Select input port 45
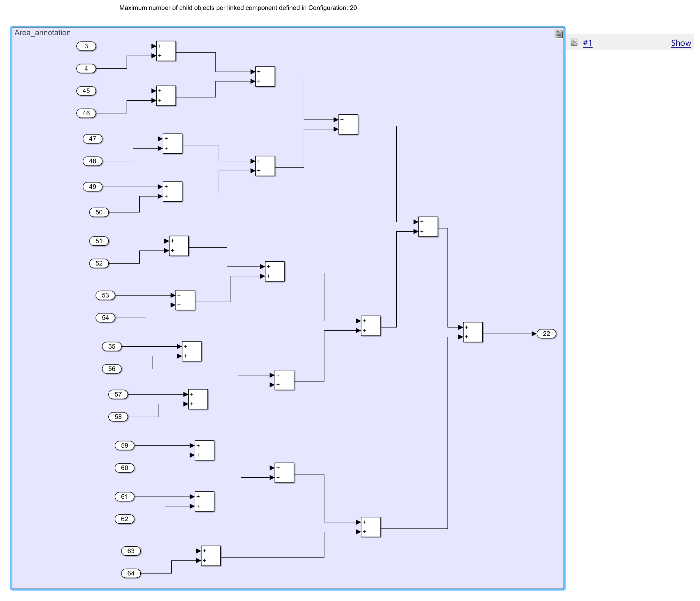 pyautogui.click(x=87, y=91)
